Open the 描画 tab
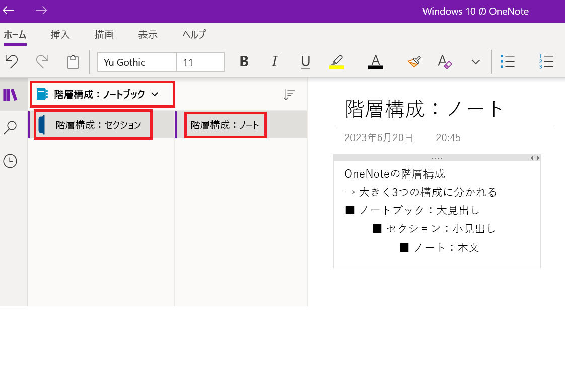Image resolution: width=565 pixels, height=392 pixels. 104,35
